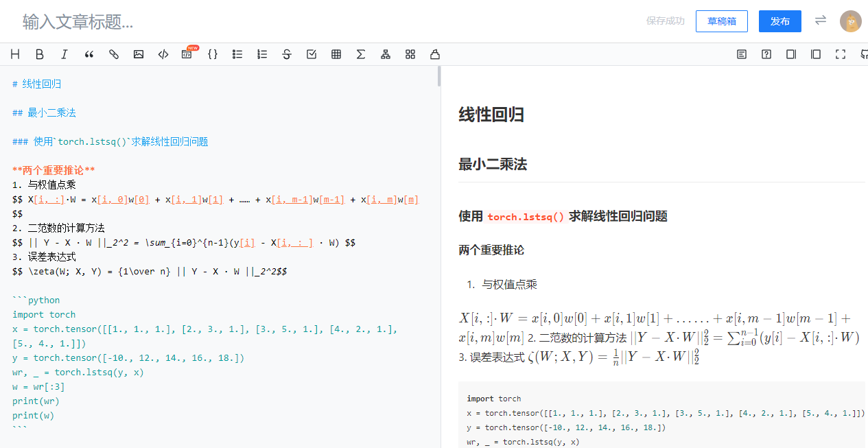
Task: Click the '### 使用`torch.lstsq()`' source line
Action: click(x=110, y=142)
